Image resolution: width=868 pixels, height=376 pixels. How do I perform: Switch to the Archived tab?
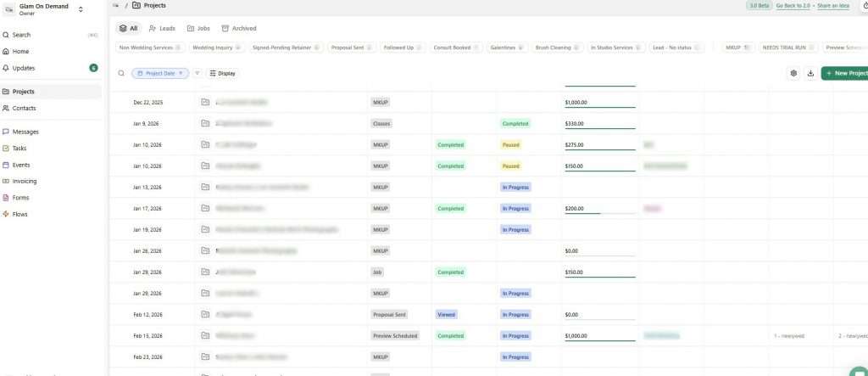[238, 28]
